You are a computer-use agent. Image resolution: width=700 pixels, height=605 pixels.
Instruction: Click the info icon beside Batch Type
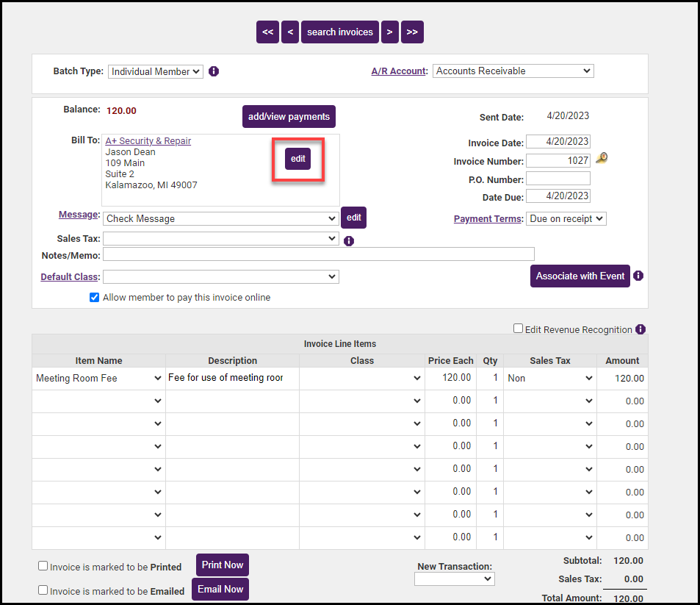point(214,71)
